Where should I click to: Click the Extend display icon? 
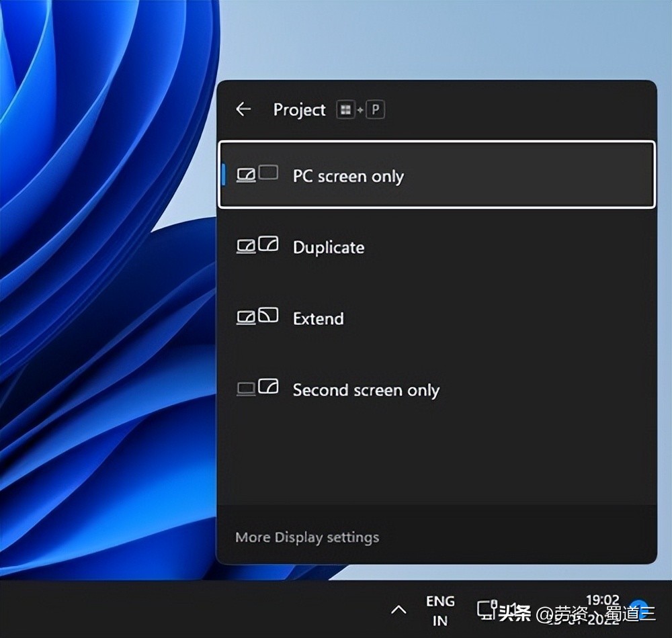tap(258, 317)
